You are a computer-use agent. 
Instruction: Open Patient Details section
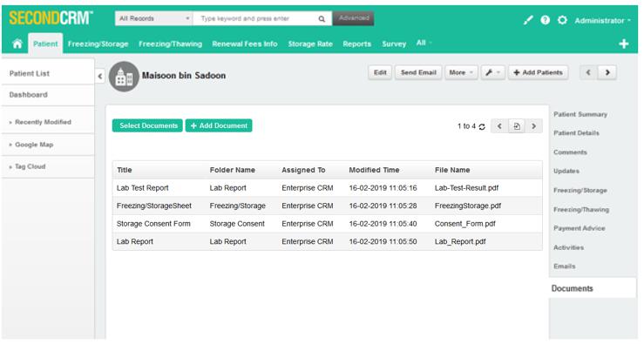coord(576,133)
